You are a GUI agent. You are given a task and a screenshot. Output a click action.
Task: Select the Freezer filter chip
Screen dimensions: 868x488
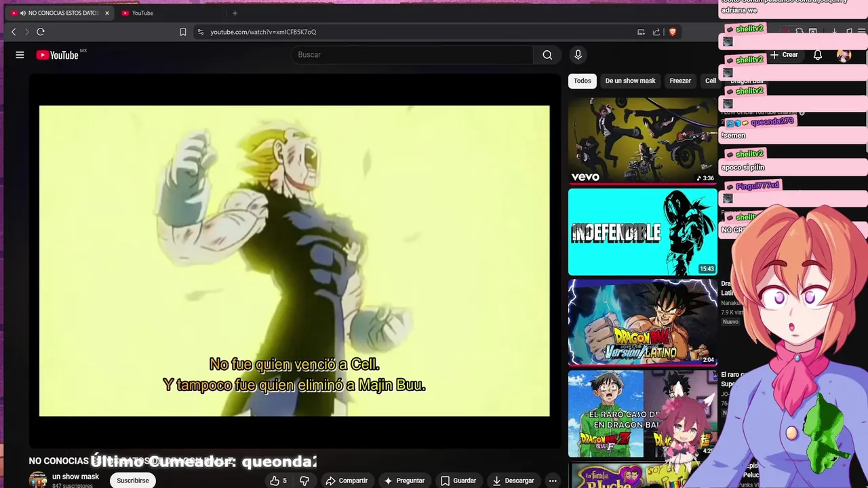click(x=680, y=81)
